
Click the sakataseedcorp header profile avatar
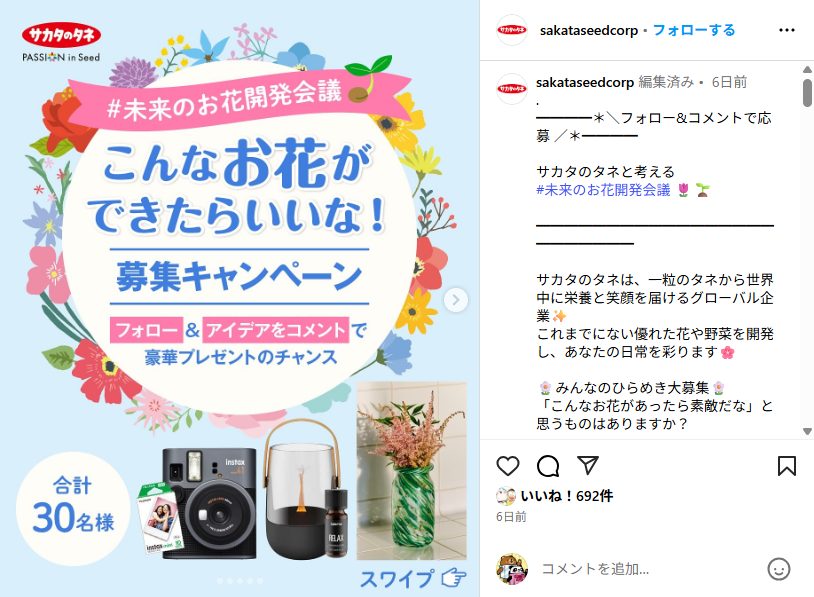click(512, 30)
